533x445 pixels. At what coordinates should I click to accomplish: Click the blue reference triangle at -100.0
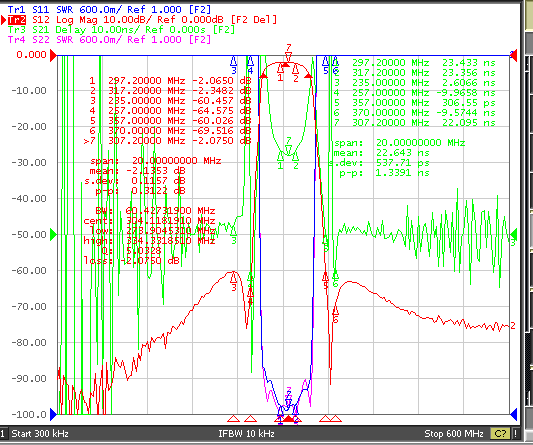coord(53,414)
